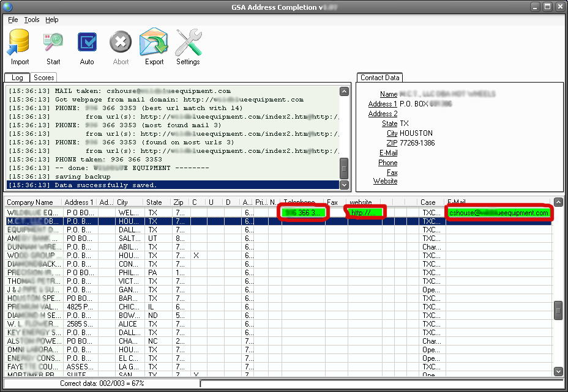Click the highlighted cshouse email cell

click(498, 213)
